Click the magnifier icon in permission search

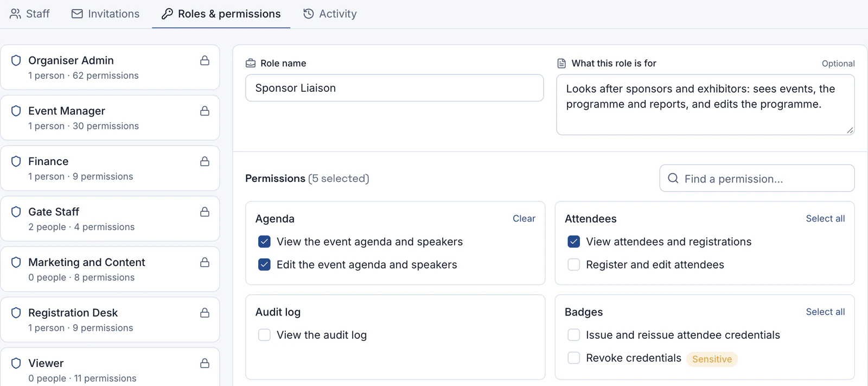pyautogui.click(x=673, y=179)
